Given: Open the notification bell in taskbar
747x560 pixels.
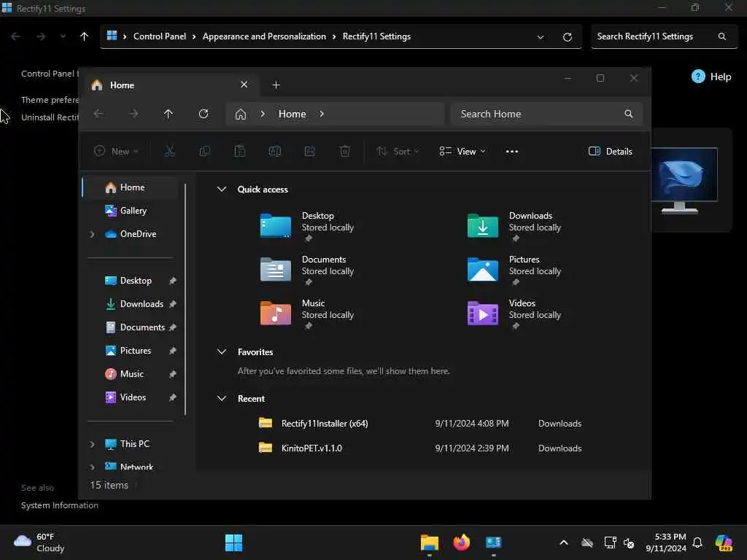Looking at the screenshot, I should click(697, 542).
